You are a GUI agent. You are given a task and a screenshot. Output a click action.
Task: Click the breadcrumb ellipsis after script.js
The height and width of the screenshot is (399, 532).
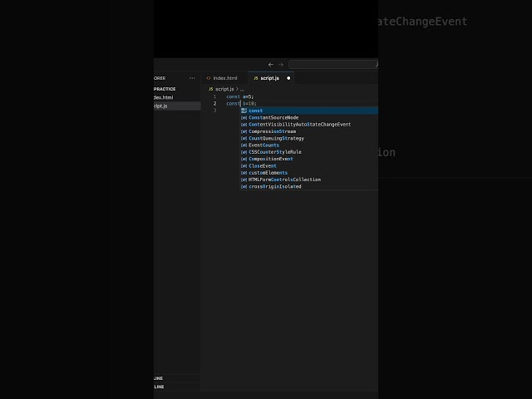coord(242,89)
